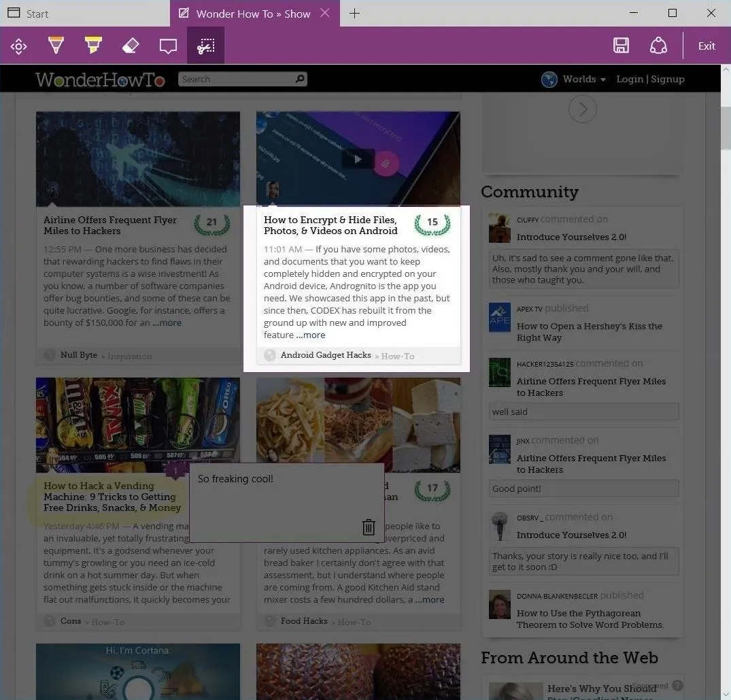The image size is (731, 700).
Task: Open How to Encrypt & Hide Files article
Action: 330,225
